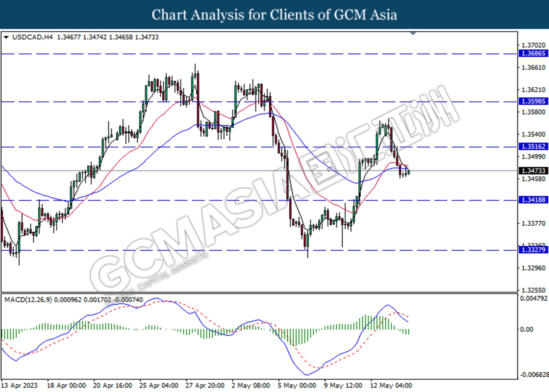Click the 1.36610 price scale value
This screenshot has width=549, height=392.
(x=533, y=68)
